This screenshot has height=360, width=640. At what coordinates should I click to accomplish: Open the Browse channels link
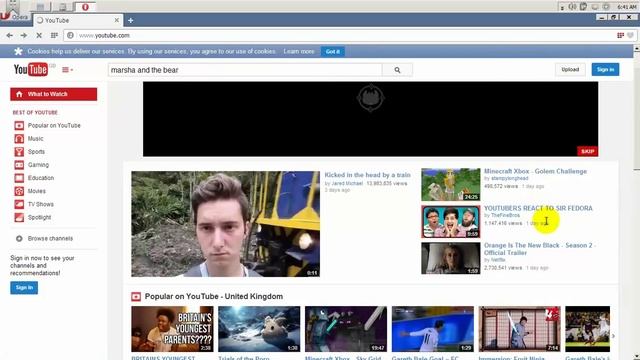coord(50,238)
